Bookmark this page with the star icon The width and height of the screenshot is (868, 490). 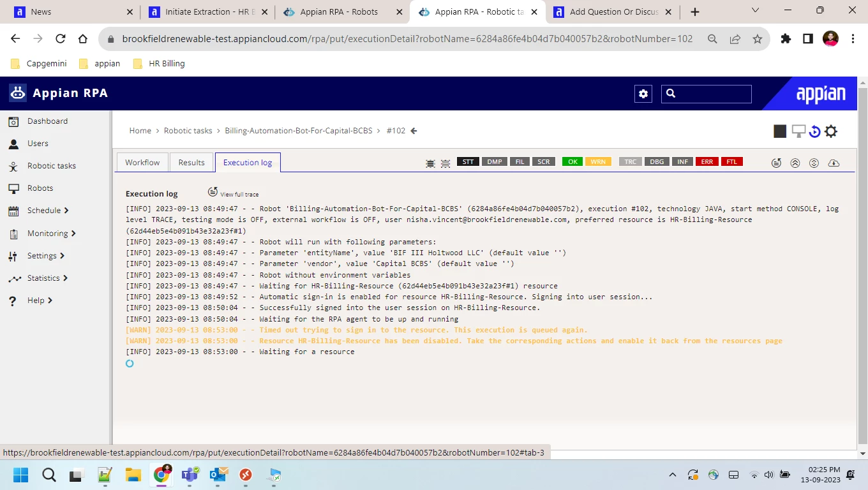pyautogui.click(x=758, y=39)
